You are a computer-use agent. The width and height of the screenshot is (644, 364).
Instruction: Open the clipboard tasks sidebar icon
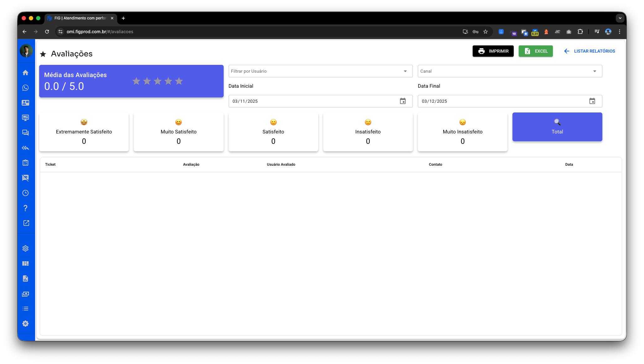point(25,163)
